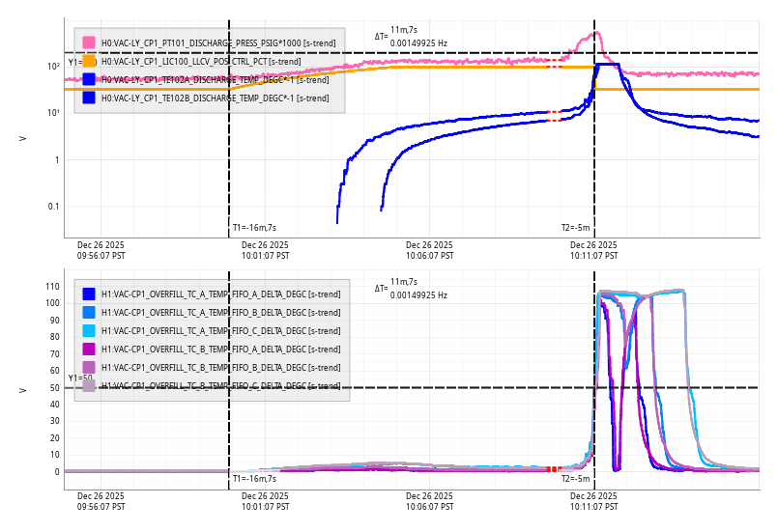Select the TE102A discharge temp legend swatch
This screenshot has height=532, width=777.
pos(89,79)
